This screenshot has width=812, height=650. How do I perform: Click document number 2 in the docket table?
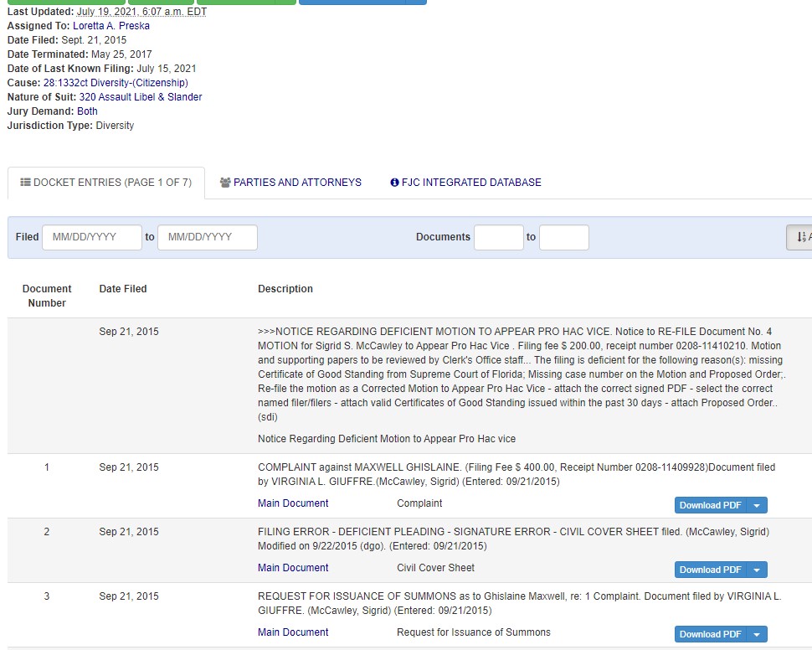click(x=47, y=532)
